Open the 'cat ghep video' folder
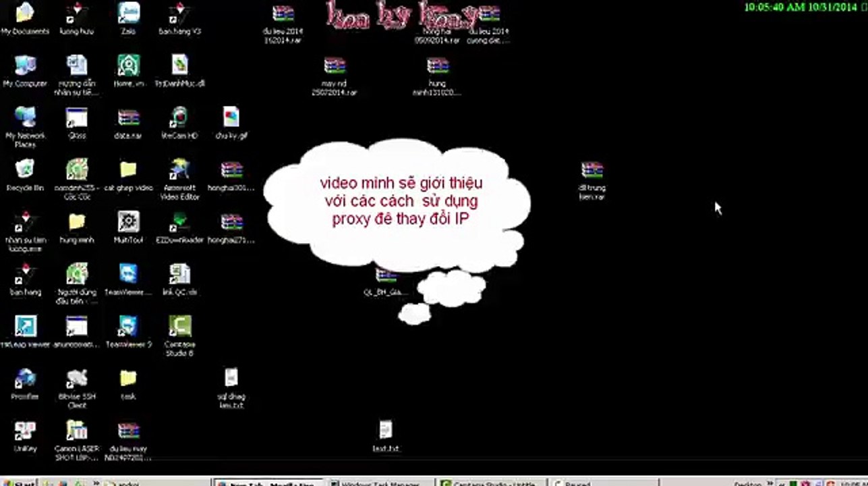Screen dimensions: 868x486 (x=128, y=175)
